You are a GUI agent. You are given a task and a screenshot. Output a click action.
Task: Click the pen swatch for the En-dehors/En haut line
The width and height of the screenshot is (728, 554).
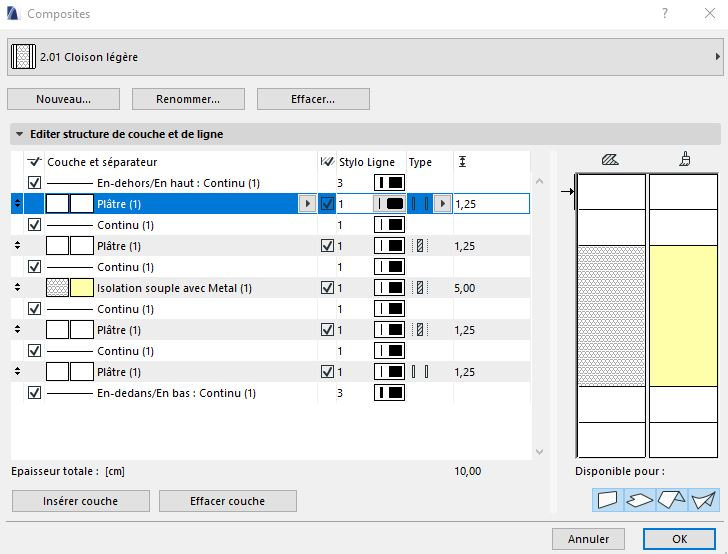(x=389, y=182)
